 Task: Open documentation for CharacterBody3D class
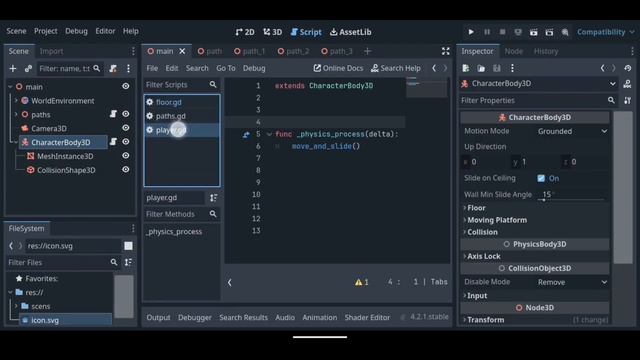pyautogui.click(x=627, y=84)
